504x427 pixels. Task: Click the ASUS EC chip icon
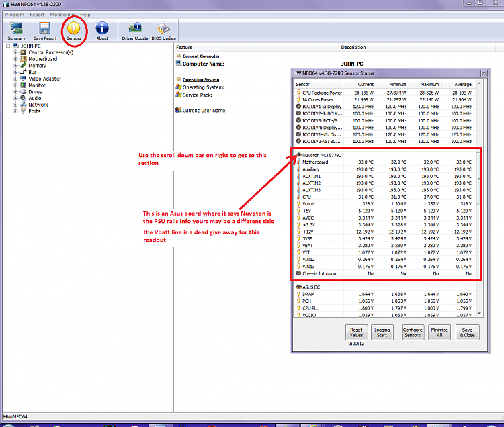point(298,287)
